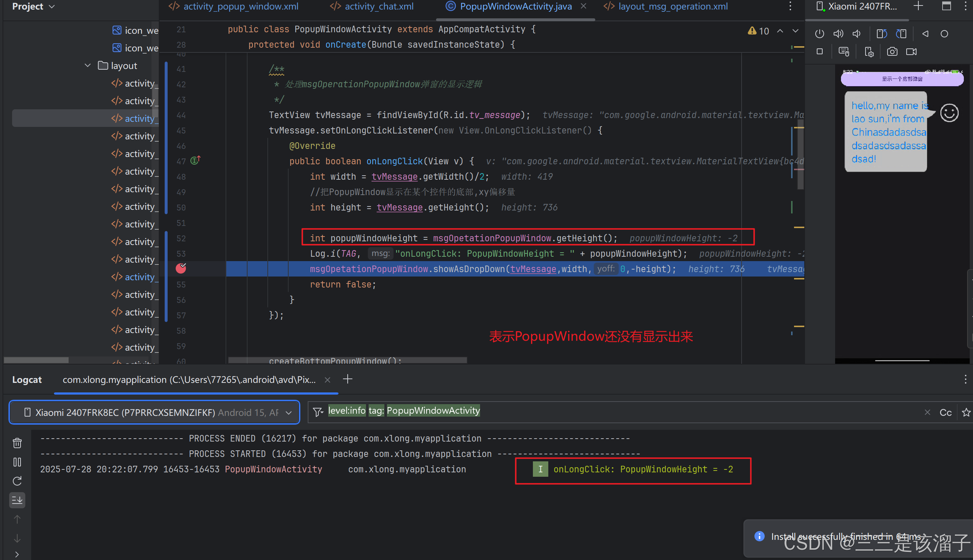Viewport: 973px width, 560px height.
Task: Open the Xiaomi 2407FRK8EC device dropdown
Action: (x=154, y=412)
